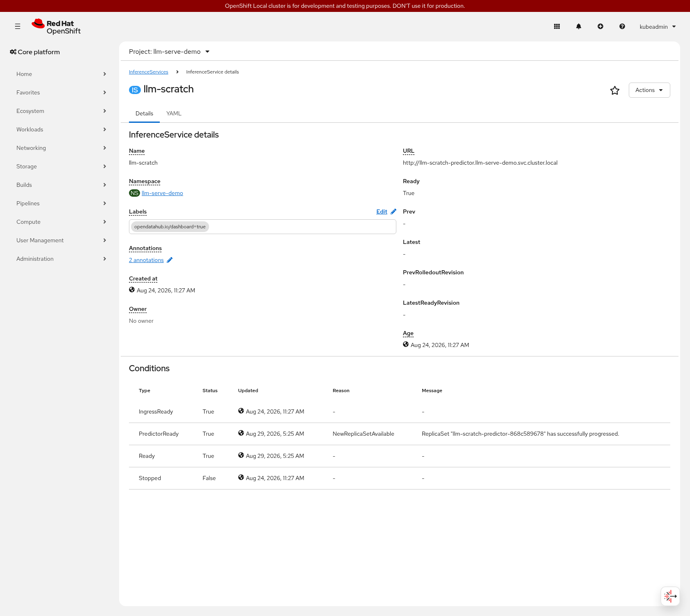
Task: Click globe icon in the Age timestamp
Action: pyautogui.click(x=406, y=345)
